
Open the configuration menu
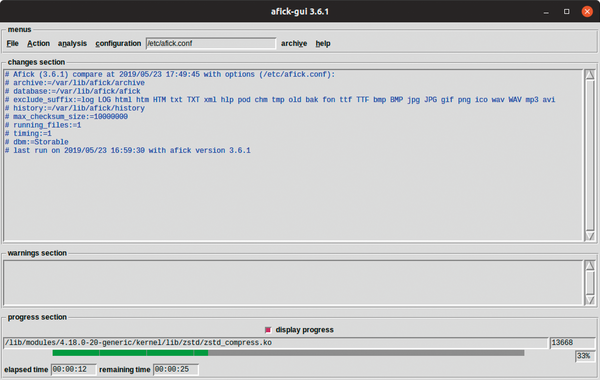118,44
